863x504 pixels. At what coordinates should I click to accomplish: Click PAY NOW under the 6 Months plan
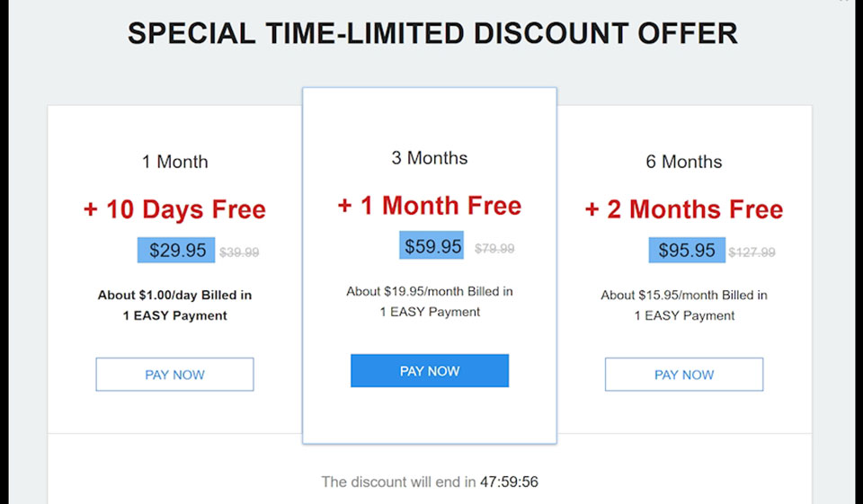[x=684, y=375]
